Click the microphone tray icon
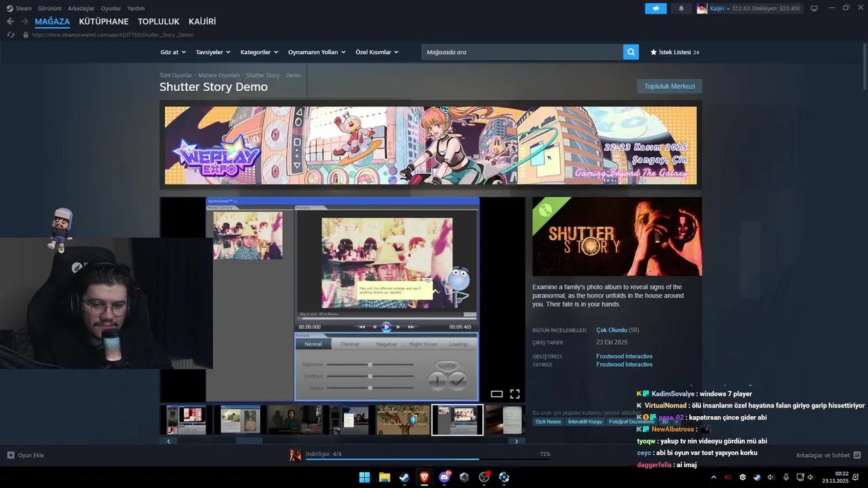The height and width of the screenshot is (488, 868). point(786,477)
